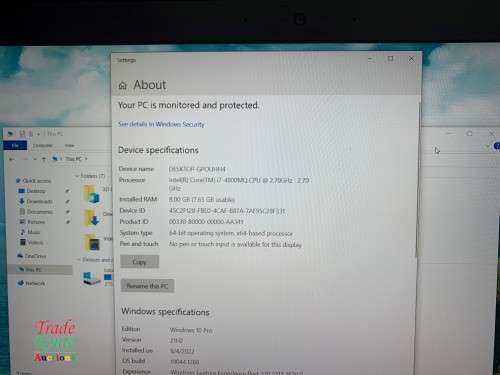
Task: Click the Processor value text
Action: pyautogui.click(x=239, y=184)
